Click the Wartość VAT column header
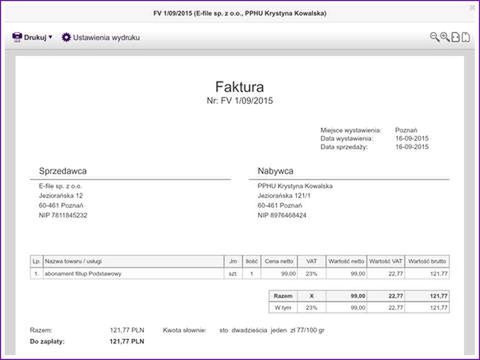The width and height of the screenshot is (480, 360). pyautogui.click(x=386, y=261)
